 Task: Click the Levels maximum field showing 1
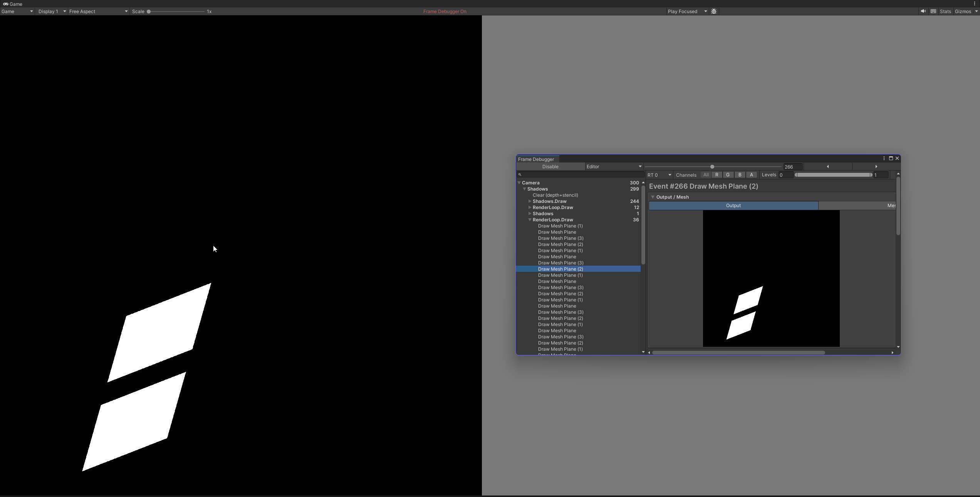[x=881, y=175]
